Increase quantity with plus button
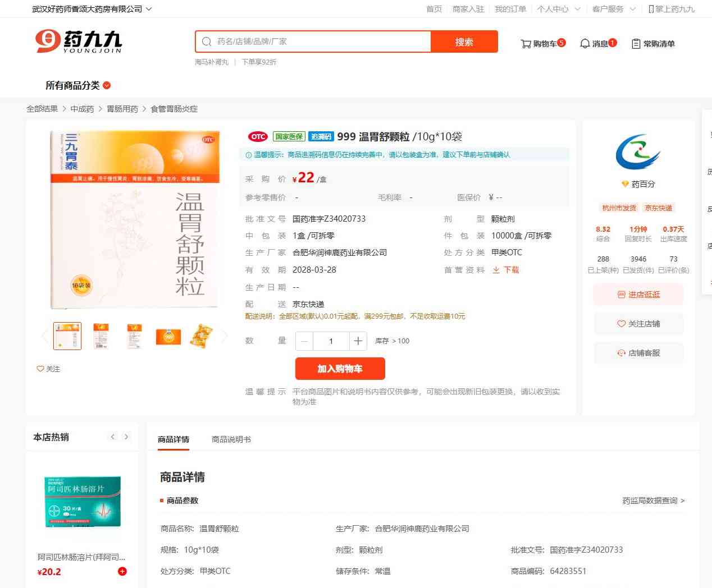This screenshot has width=712, height=588. (358, 341)
